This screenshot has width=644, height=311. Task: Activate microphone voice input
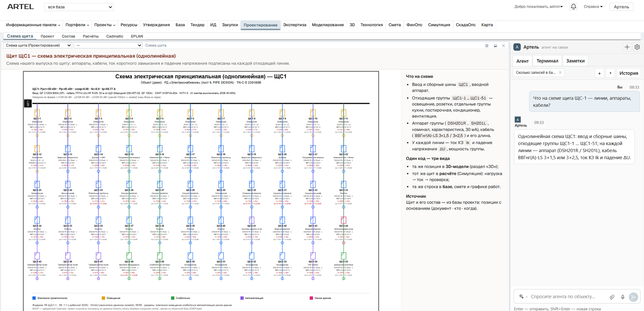click(x=623, y=297)
